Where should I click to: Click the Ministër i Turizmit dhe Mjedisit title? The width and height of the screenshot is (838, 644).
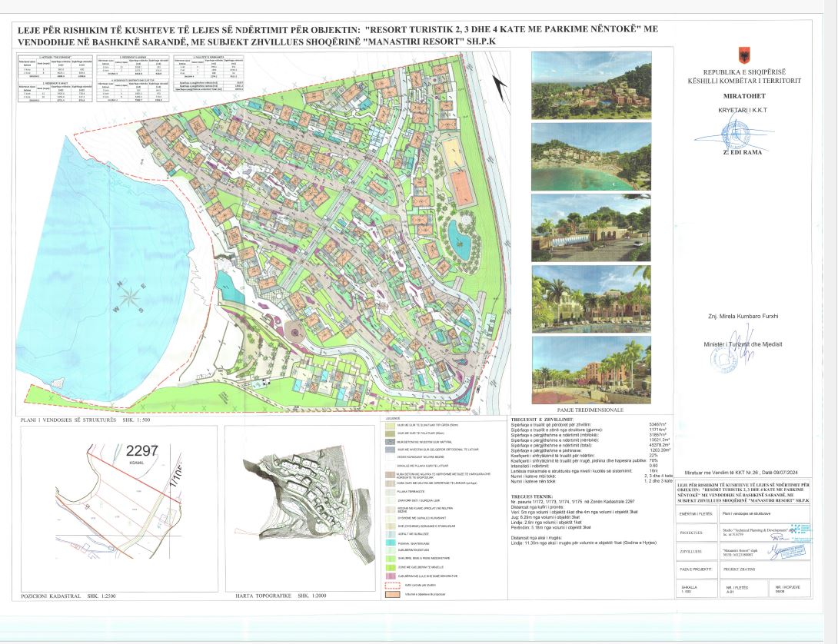(x=743, y=344)
